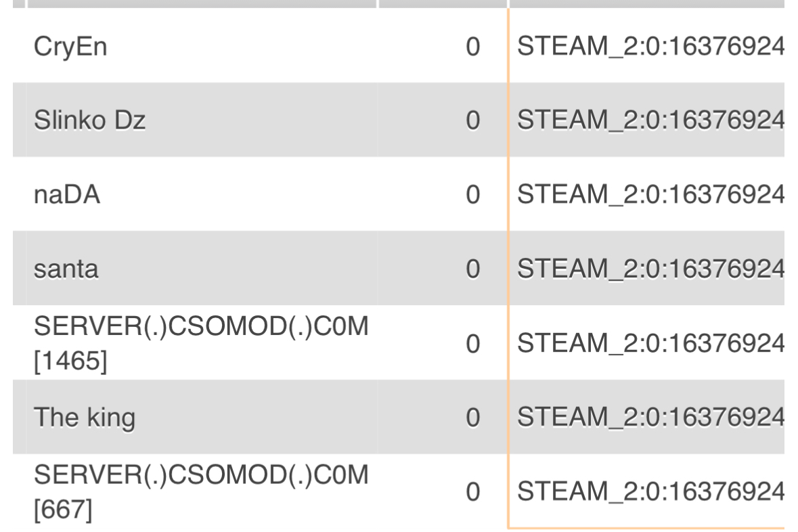Click the Steam ID in CryEn's row
The width and height of the screenshot is (798, 532).
tap(650, 47)
